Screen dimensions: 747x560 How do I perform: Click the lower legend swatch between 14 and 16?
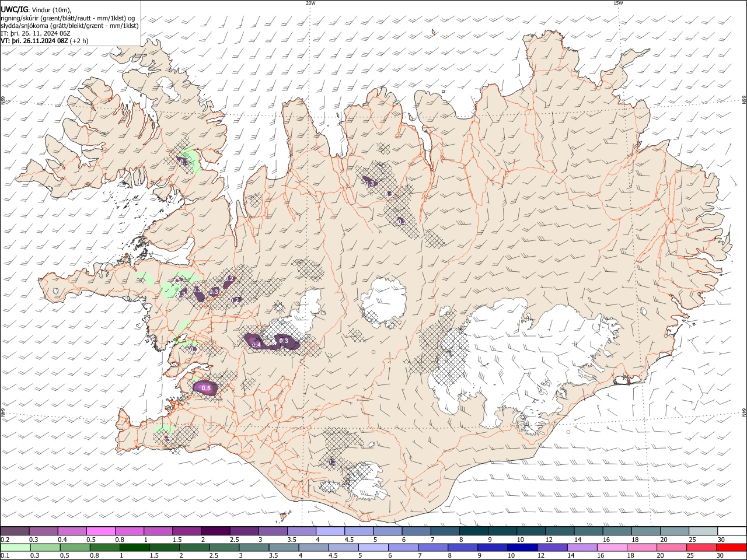tap(582, 547)
